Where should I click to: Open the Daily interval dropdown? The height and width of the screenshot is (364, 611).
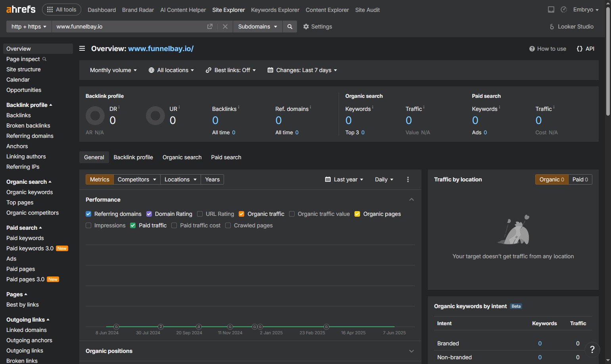384,179
